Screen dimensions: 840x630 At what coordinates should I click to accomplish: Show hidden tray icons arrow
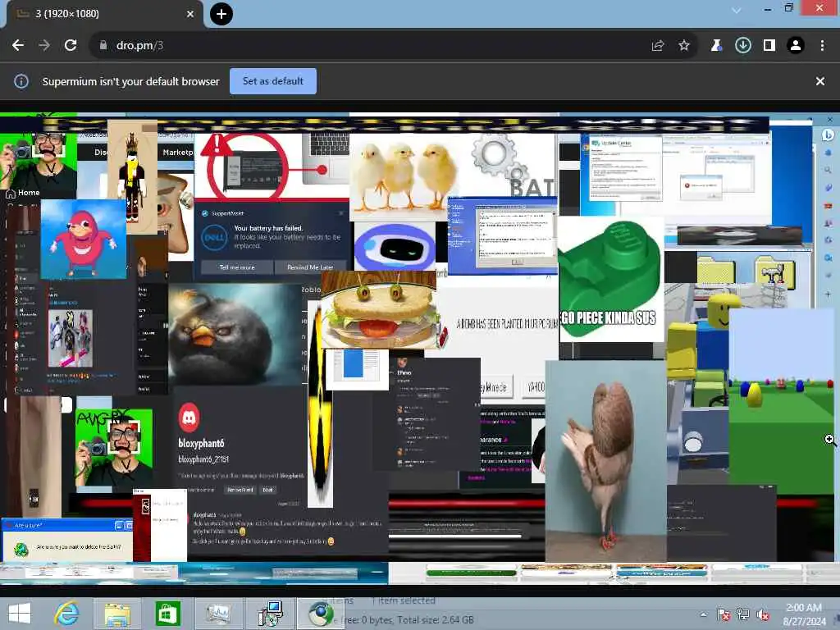pyautogui.click(x=703, y=614)
